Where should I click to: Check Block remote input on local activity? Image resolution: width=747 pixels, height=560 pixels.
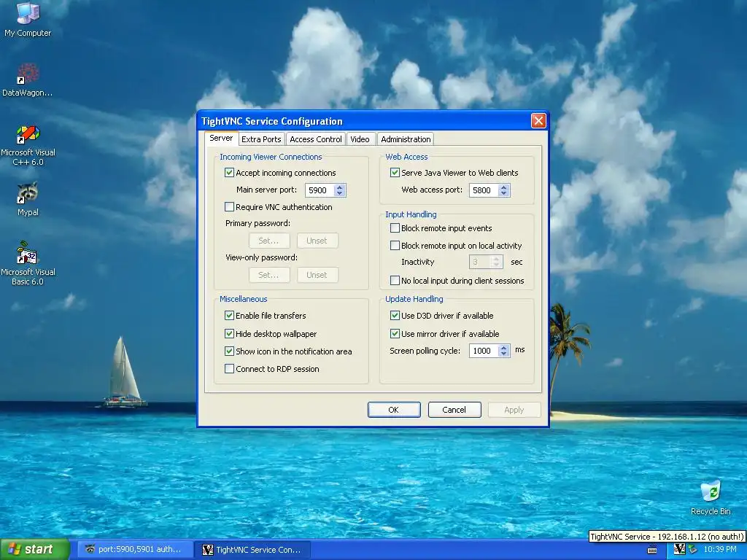(395, 246)
